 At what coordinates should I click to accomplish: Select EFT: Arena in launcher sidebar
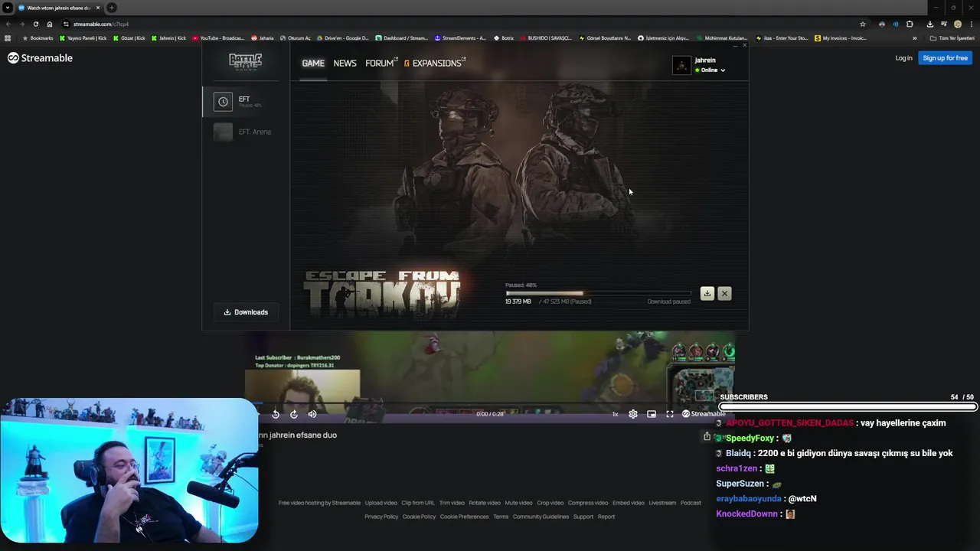[x=247, y=132]
